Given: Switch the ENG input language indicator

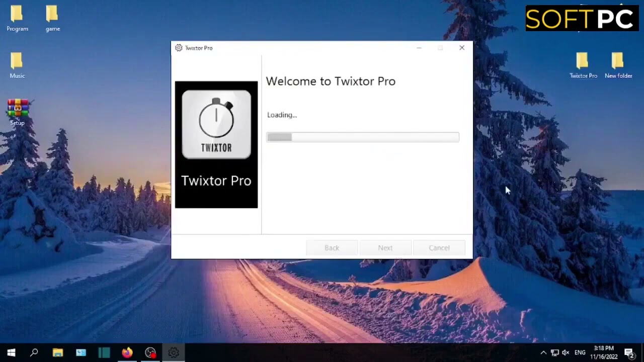Looking at the screenshot, I should tap(580, 353).
